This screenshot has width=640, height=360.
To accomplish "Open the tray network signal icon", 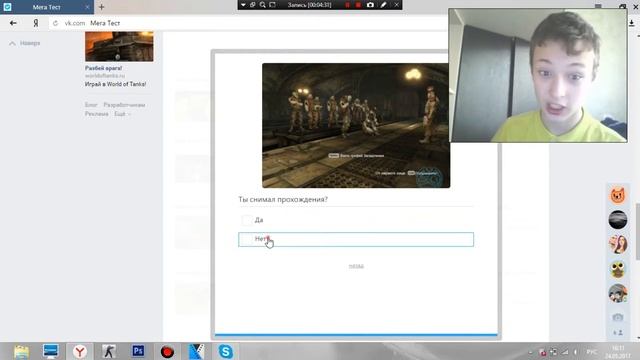I will 565,352.
